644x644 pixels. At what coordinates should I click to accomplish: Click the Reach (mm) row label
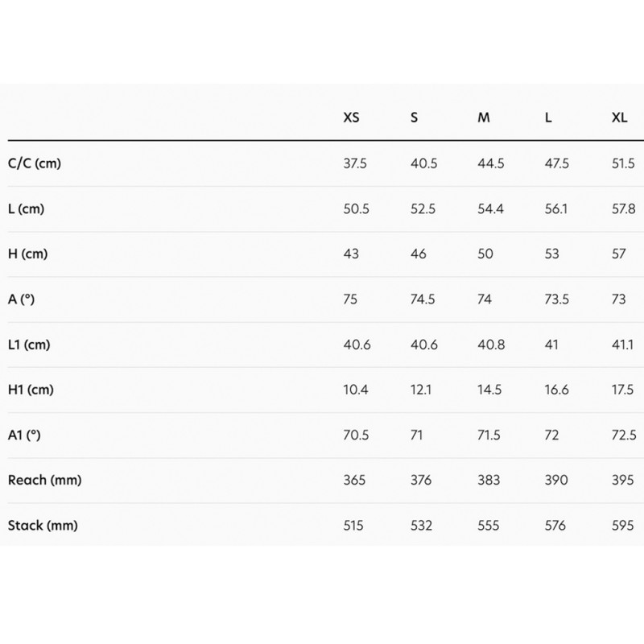click(x=45, y=480)
